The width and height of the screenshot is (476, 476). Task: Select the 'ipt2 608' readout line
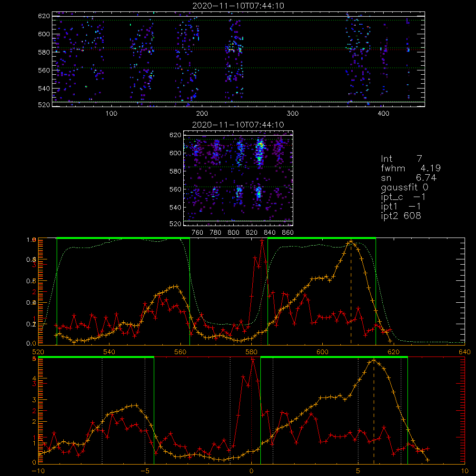[401, 216]
